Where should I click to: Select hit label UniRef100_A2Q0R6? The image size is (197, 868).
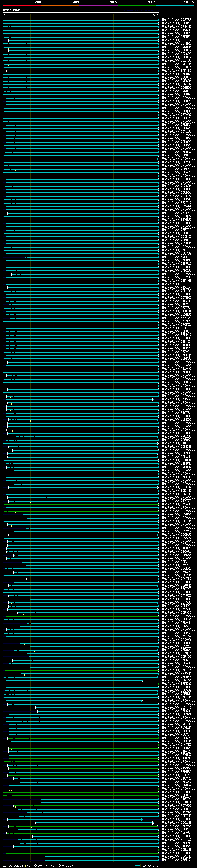(x=177, y=101)
